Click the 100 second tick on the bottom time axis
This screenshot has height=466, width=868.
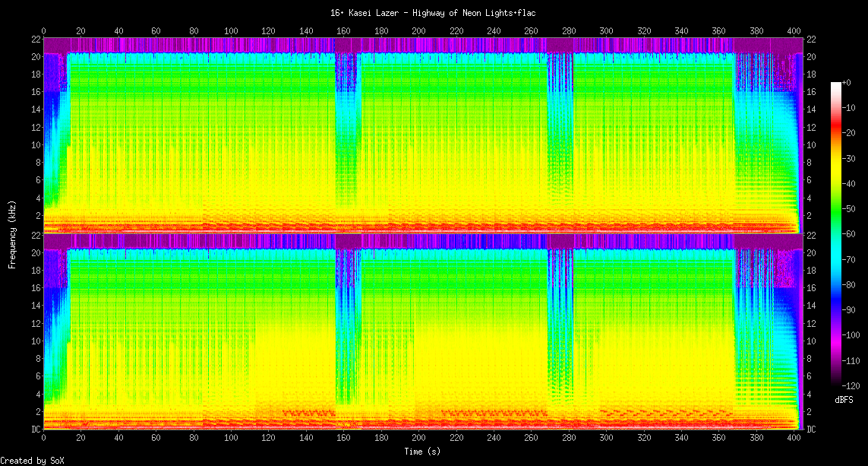[x=231, y=438]
